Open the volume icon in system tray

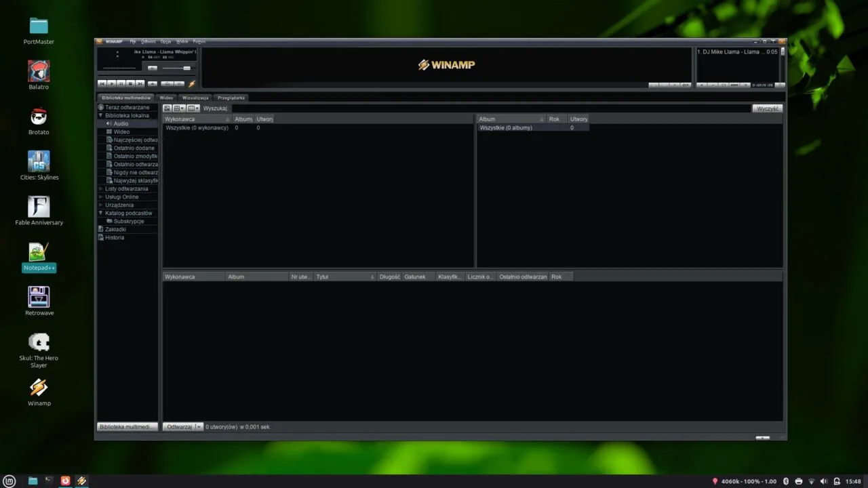point(824,481)
